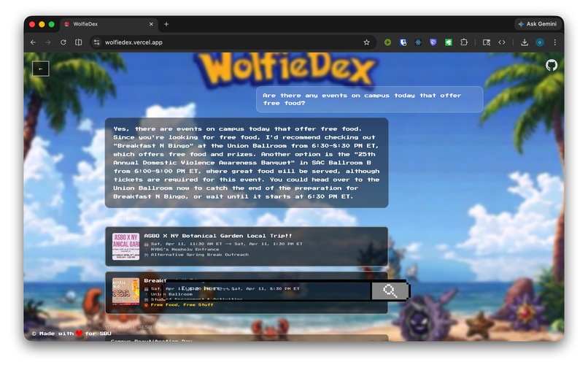
Task: Click the magnifier search button
Action: pos(390,291)
